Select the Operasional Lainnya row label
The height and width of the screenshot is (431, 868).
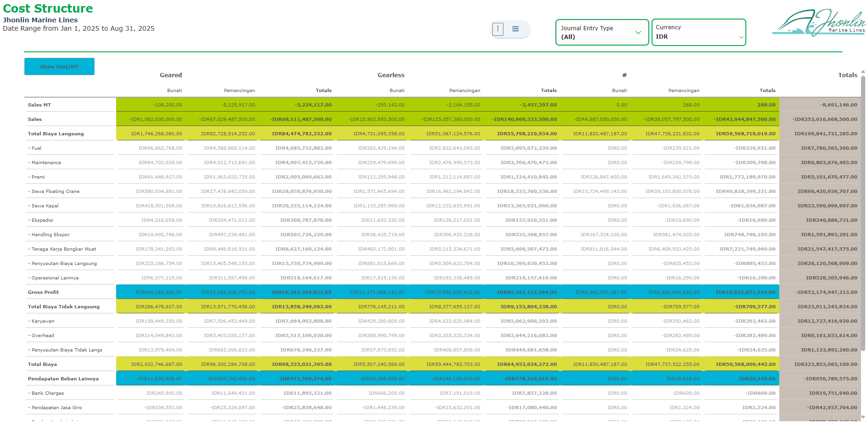coord(53,278)
